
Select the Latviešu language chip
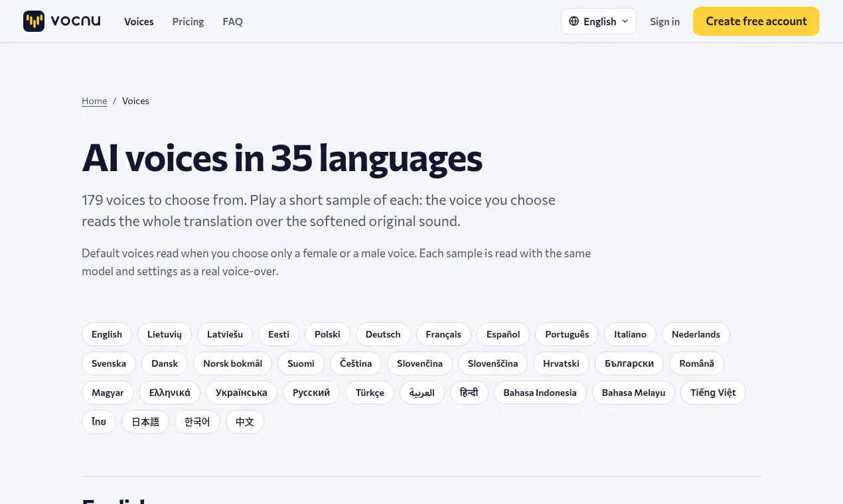click(225, 334)
